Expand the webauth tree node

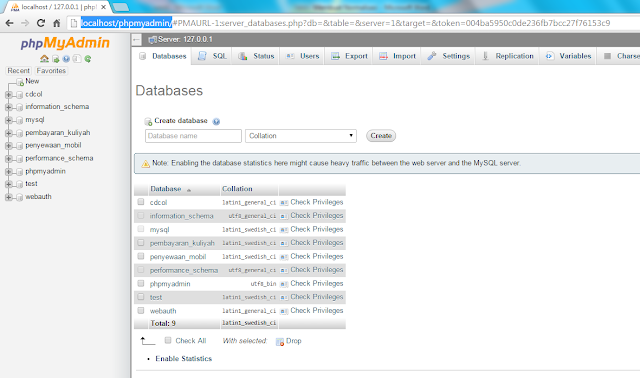(x=9, y=197)
